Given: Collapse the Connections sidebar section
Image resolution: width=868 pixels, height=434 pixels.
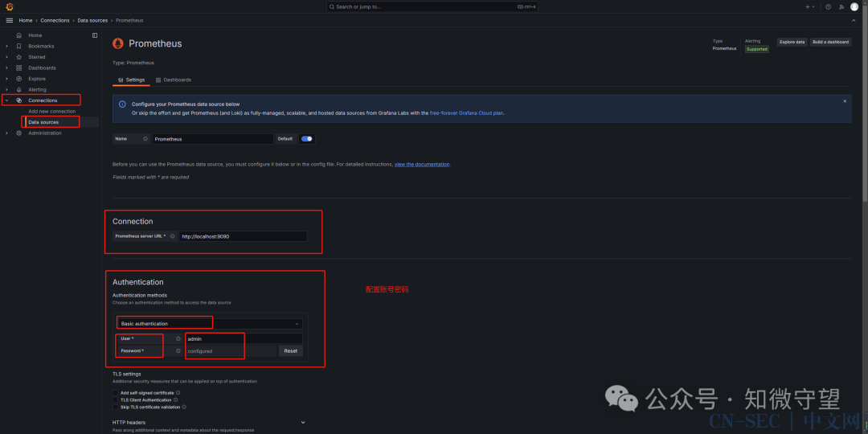Looking at the screenshot, I should 6,100.
